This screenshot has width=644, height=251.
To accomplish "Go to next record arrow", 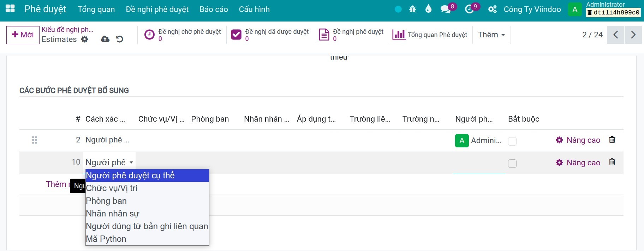I will pyautogui.click(x=633, y=35).
